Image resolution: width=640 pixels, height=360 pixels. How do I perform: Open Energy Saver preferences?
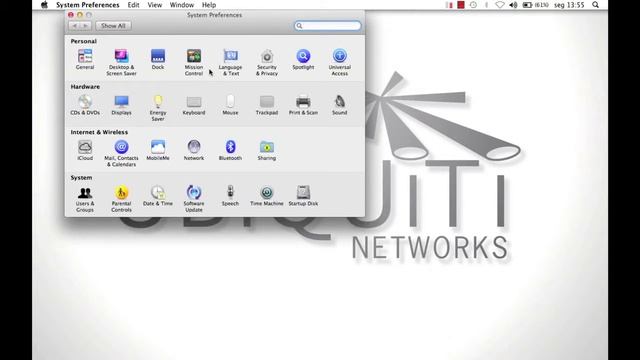click(158, 108)
